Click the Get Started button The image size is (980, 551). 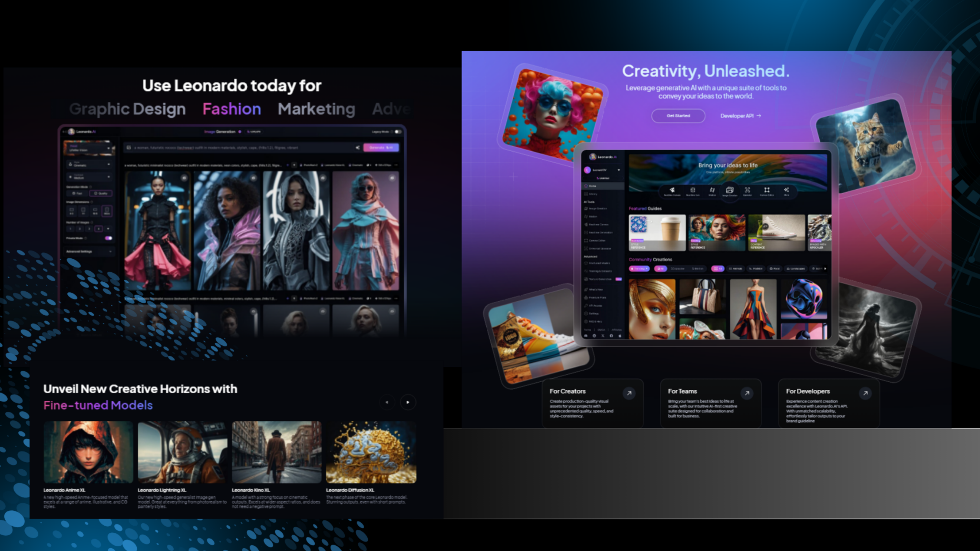click(x=678, y=116)
